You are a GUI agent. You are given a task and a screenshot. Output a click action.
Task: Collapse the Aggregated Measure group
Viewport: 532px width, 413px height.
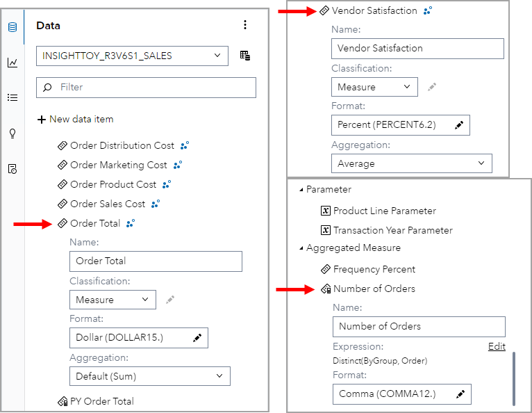[301, 248]
